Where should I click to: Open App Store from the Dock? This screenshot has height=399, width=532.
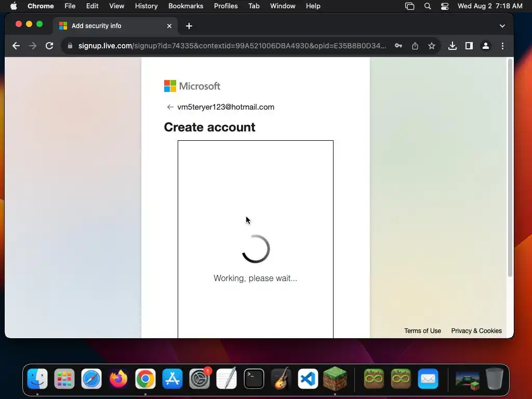172,379
